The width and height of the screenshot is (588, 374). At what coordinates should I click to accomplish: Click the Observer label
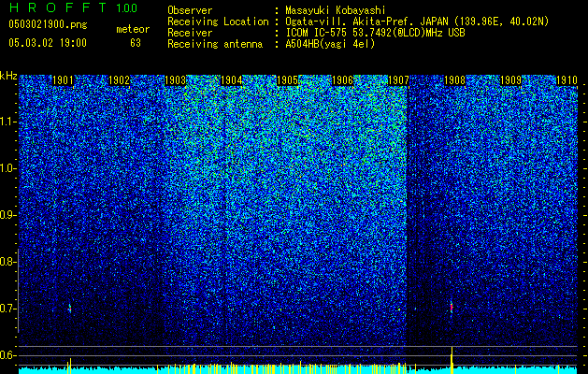coord(190,10)
